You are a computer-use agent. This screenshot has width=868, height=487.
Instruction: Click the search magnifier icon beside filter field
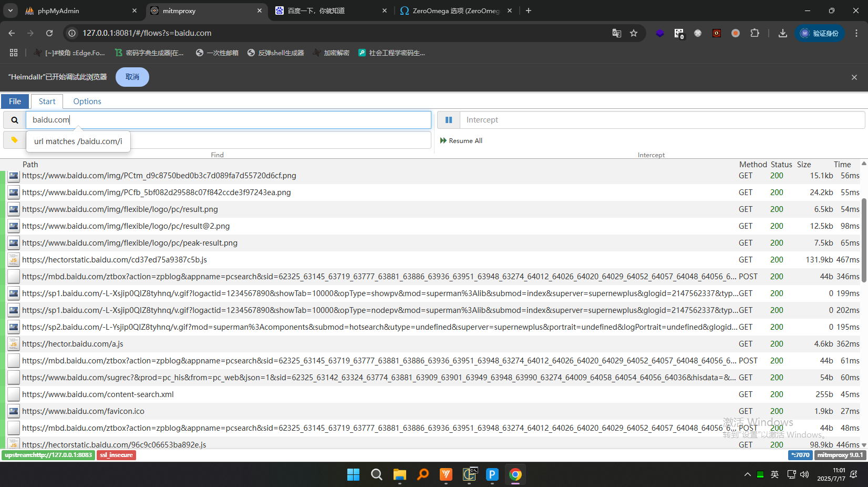point(15,120)
